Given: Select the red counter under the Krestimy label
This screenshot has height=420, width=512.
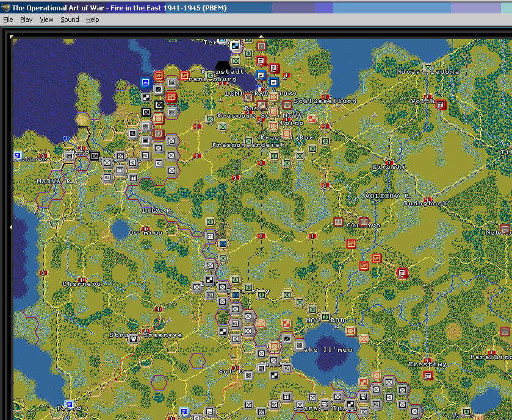Looking at the screenshot, I should click(x=428, y=376).
